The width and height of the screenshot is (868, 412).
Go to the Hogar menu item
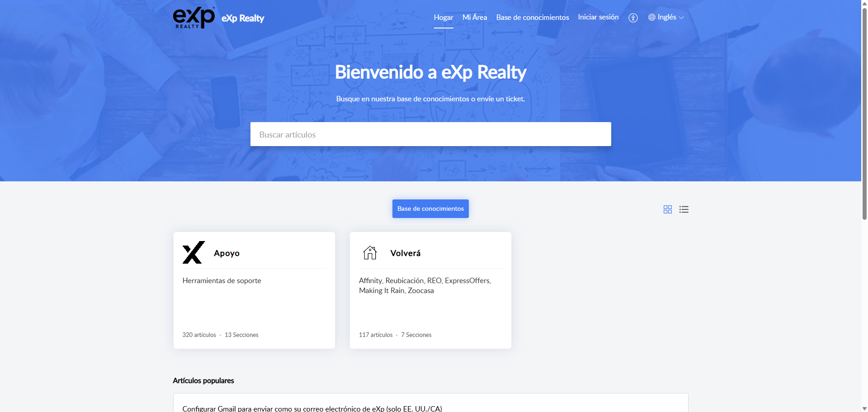pos(443,17)
